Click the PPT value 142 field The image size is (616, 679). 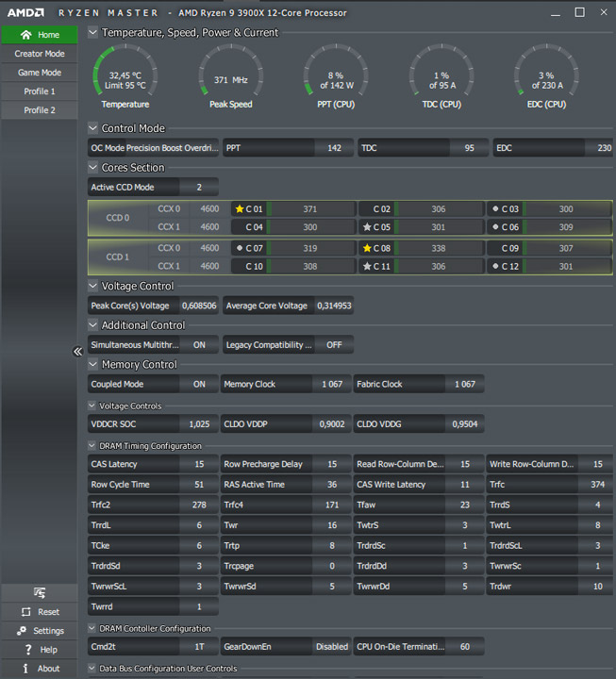point(334,148)
